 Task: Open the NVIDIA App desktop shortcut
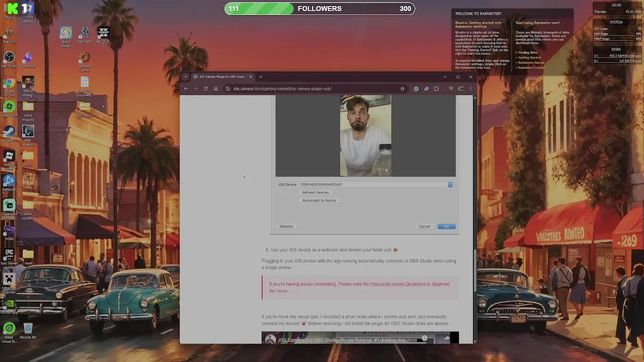pos(9,306)
